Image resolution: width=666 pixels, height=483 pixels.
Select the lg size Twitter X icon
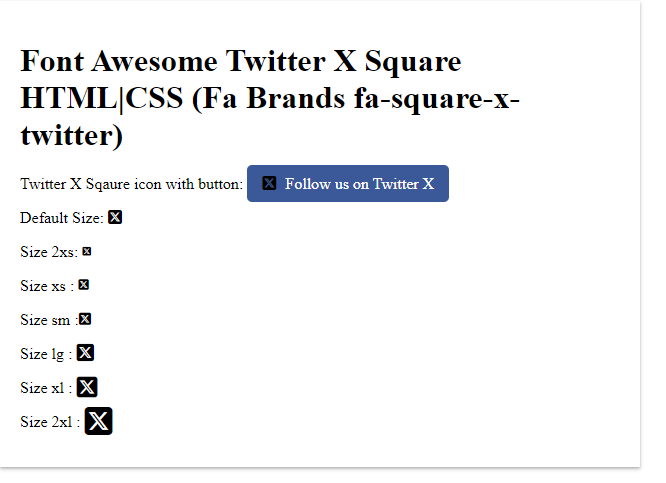[86, 352]
